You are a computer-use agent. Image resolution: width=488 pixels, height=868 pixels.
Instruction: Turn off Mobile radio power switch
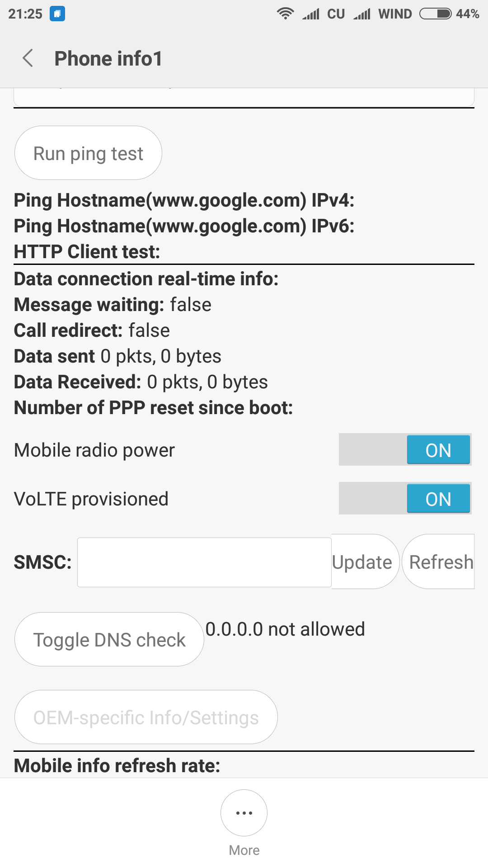[405, 450]
